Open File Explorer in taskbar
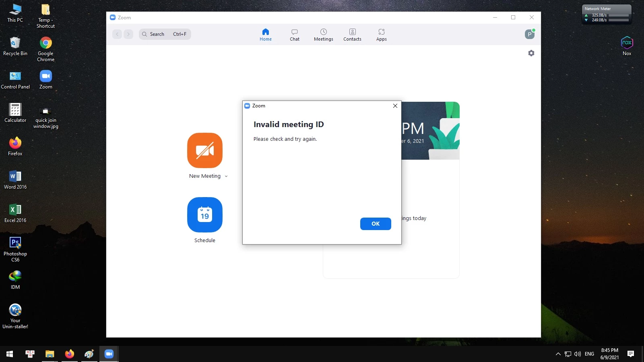644x362 pixels. tap(50, 354)
